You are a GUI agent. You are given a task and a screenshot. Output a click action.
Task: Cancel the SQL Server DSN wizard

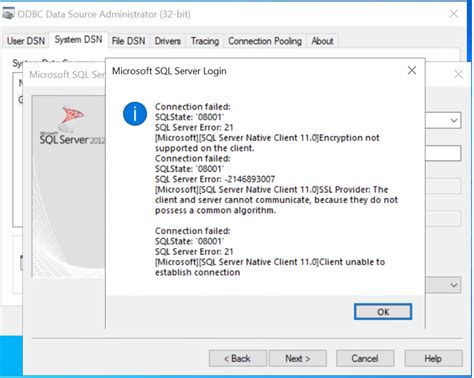tap(365, 358)
